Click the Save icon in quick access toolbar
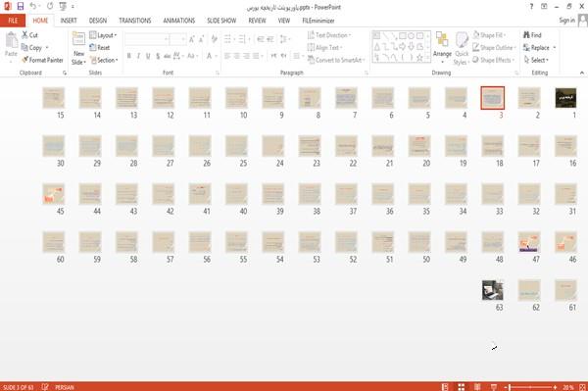Screen dimensions: 588x391 click(21, 6)
